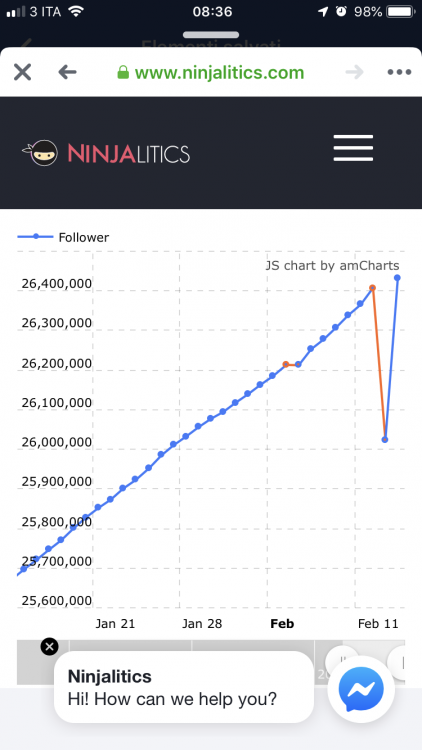Open the hamburger navigation menu

(353, 148)
